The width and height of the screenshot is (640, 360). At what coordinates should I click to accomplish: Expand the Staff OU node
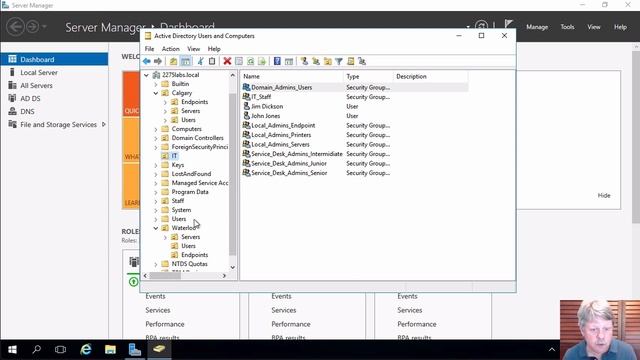click(x=156, y=201)
